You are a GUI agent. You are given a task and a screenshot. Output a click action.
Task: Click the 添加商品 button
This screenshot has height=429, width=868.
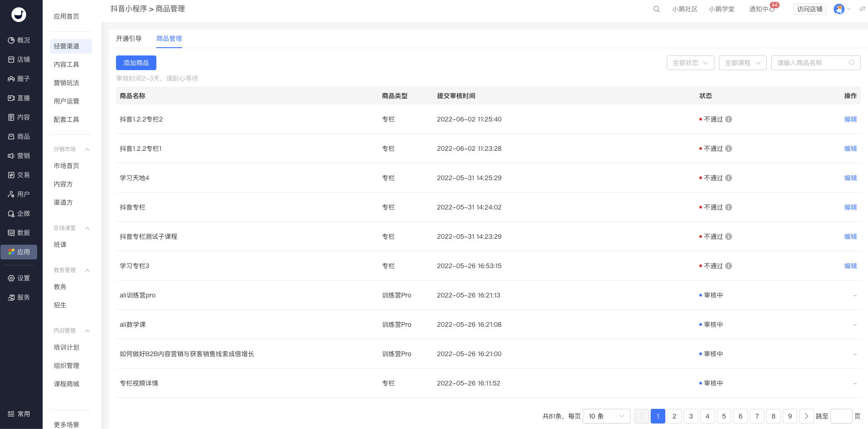point(136,63)
